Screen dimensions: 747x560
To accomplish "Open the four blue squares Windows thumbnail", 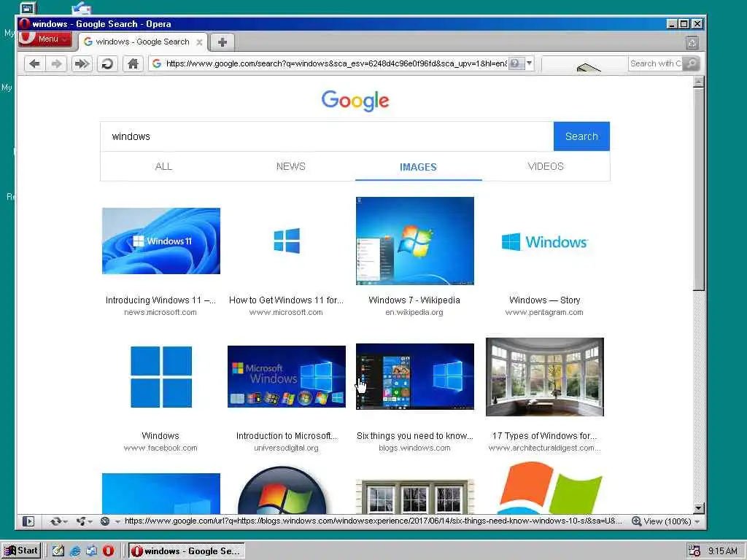I will point(161,377).
